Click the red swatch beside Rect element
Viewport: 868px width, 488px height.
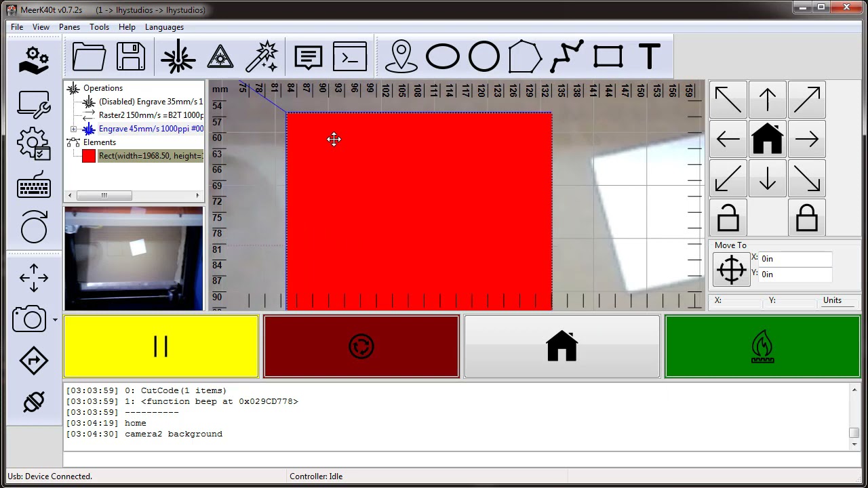click(89, 156)
